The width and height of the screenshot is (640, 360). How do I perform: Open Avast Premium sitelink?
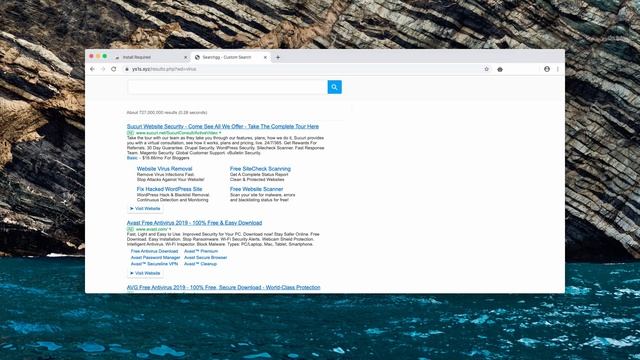[x=201, y=251]
